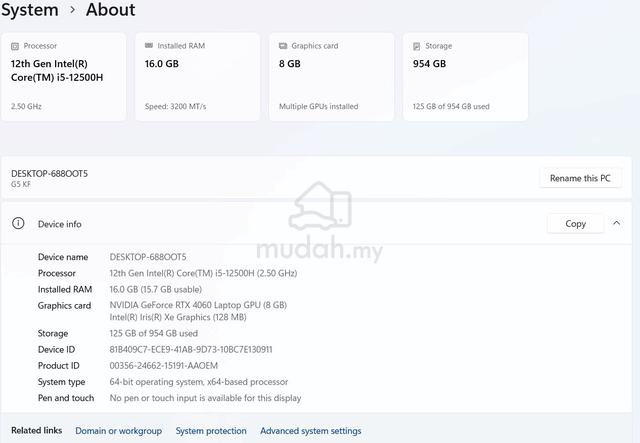The image size is (640, 443).
Task: Click the Processor chip icon
Action: [15, 46]
